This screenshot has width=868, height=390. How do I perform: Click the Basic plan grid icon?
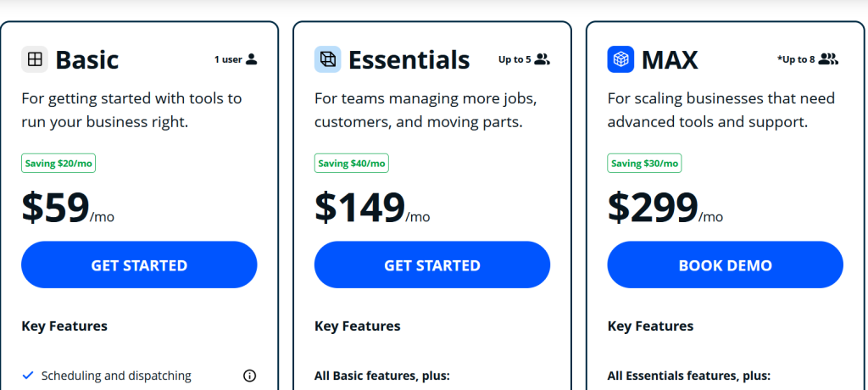pyautogui.click(x=35, y=60)
